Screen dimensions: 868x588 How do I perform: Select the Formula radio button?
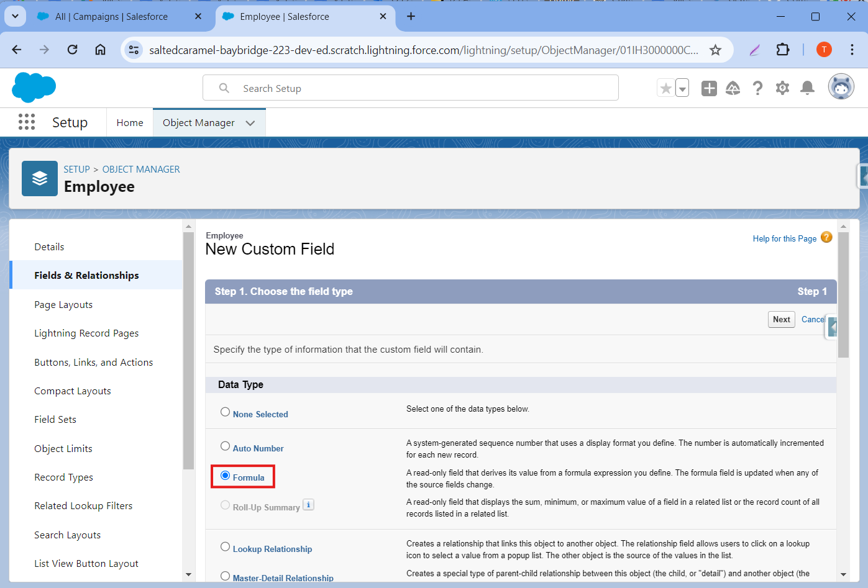(225, 475)
